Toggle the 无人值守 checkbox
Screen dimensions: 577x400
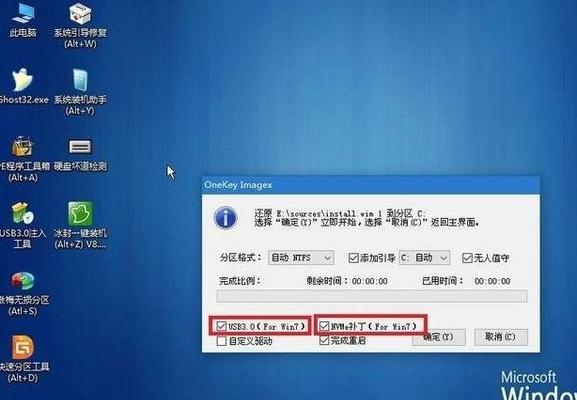click(467, 258)
